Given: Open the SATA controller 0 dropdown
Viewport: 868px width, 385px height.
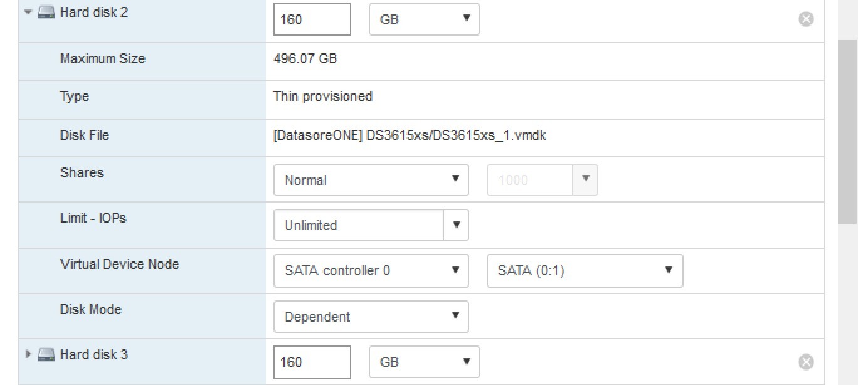Looking at the screenshot, I should 371,271.
